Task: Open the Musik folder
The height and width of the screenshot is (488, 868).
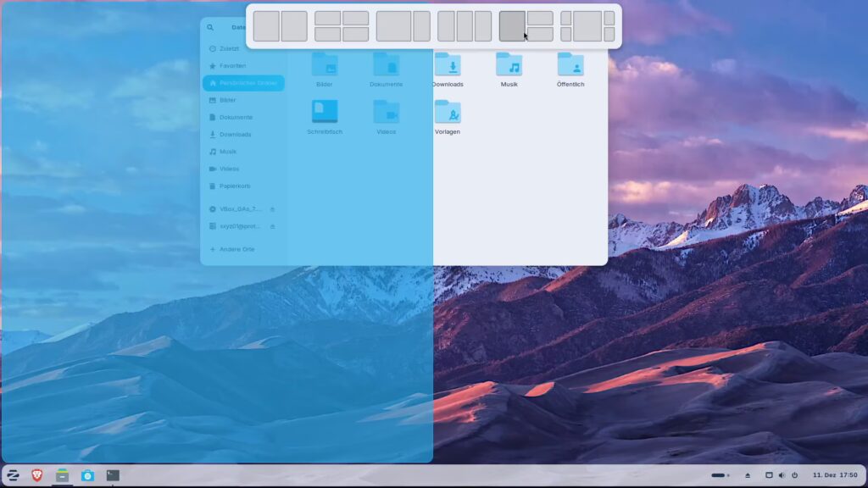Action: (x=509, y=66)
